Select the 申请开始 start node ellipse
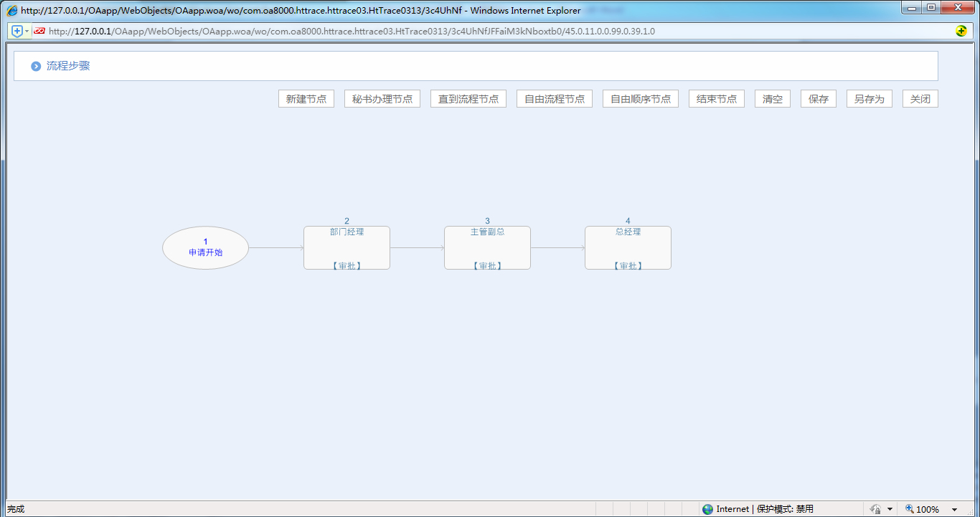This screenshot has width=980, height=517. click(x=205, y=248)
